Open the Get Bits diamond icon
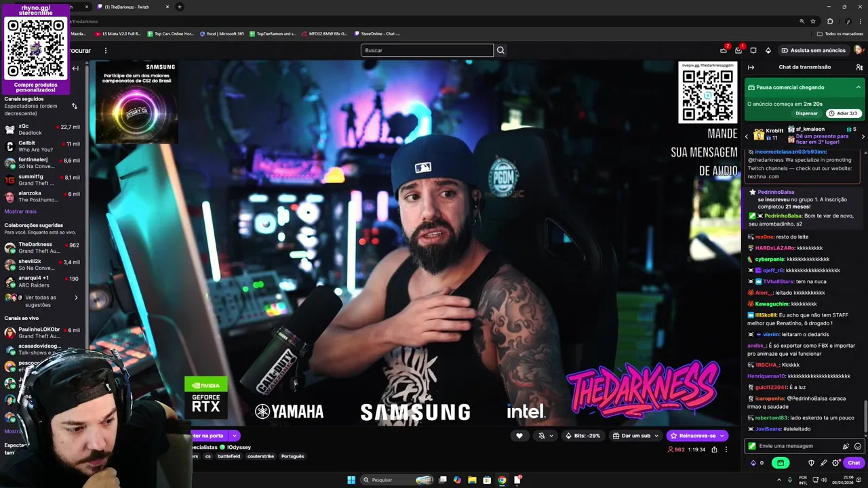868x488 pixels. [768, 50]
